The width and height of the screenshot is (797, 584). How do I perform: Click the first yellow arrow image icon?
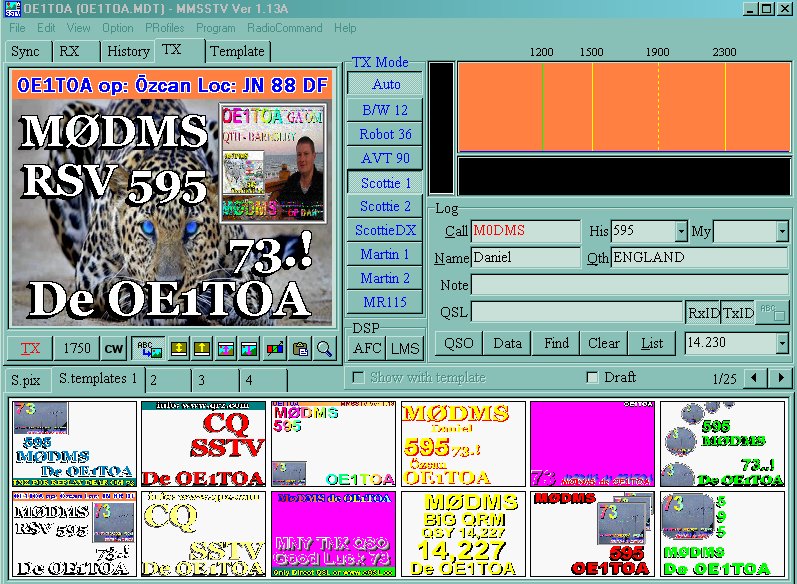pos(180,348)
